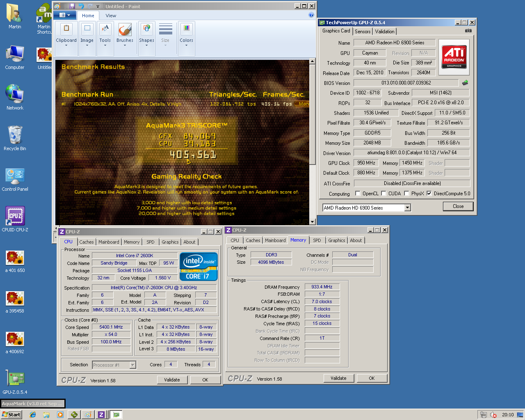
Task: Click OK in the CPU-Z CPU window
Action: click(x=205, y=380)
